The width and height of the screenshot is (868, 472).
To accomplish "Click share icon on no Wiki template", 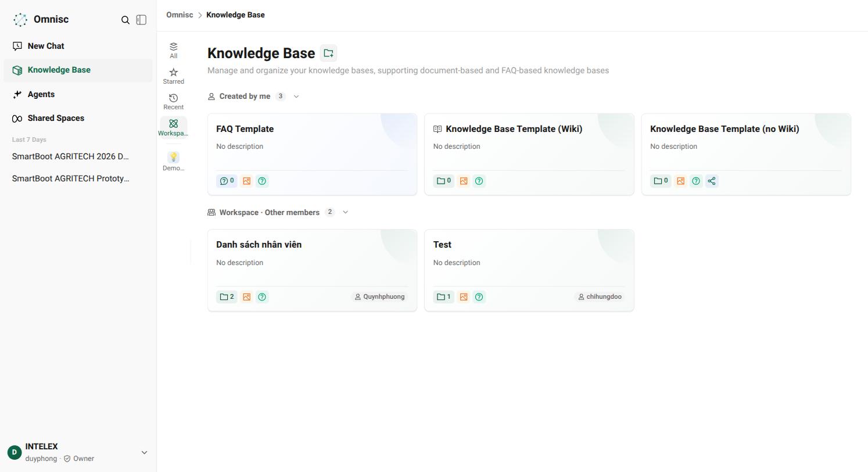I will 712,181.
